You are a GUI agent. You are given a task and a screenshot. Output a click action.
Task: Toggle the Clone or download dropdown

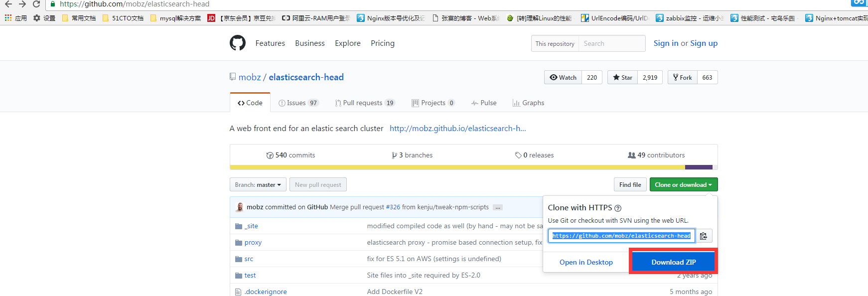coord(684,184)
